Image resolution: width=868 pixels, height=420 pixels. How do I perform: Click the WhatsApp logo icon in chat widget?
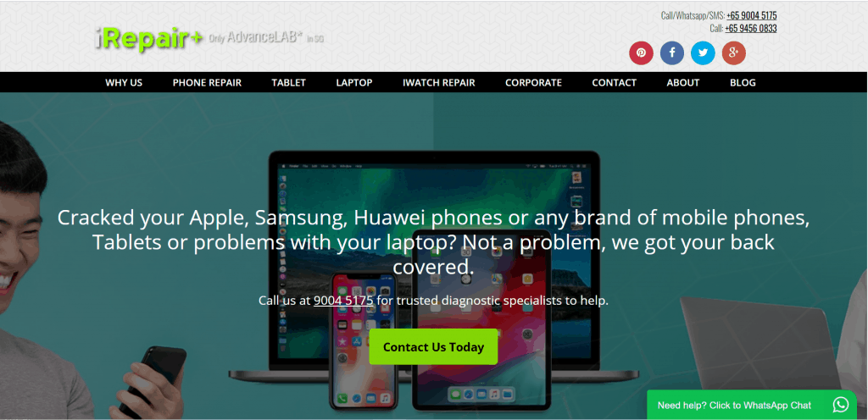(x=840, y=405)
